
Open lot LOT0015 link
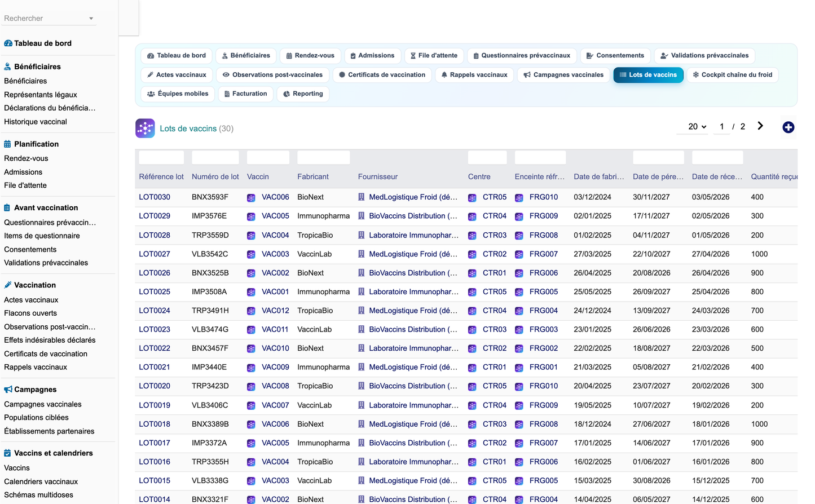tap(155, 481)
